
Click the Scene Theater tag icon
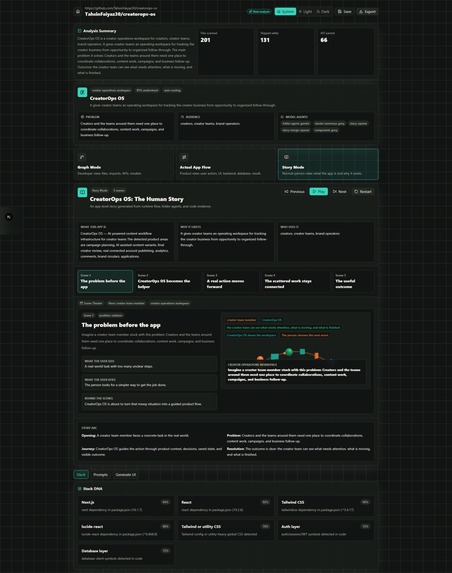81,303
